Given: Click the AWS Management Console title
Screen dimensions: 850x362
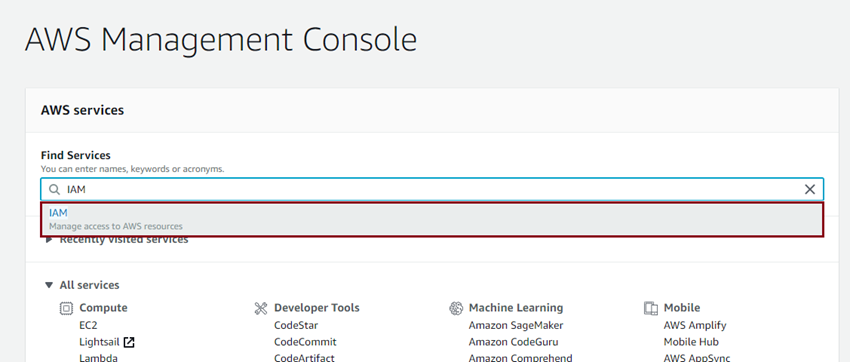Looking at the screenshot, I should tap(221, 40).
